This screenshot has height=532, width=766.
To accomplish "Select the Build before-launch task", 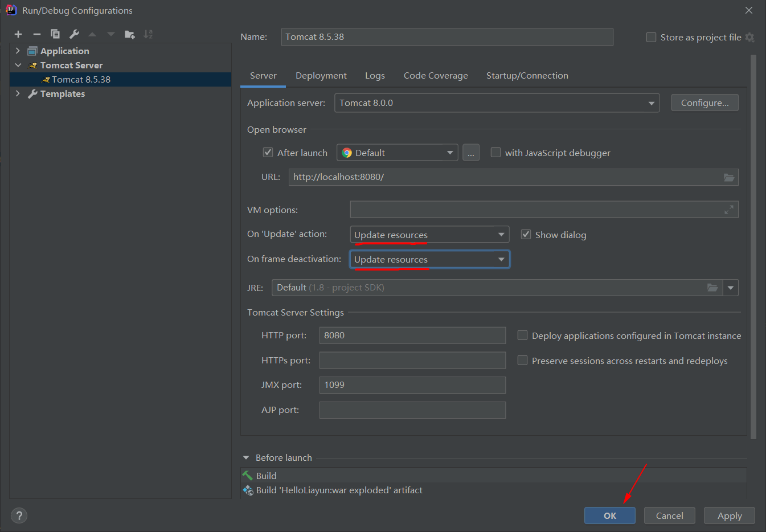I will point(493,476).
